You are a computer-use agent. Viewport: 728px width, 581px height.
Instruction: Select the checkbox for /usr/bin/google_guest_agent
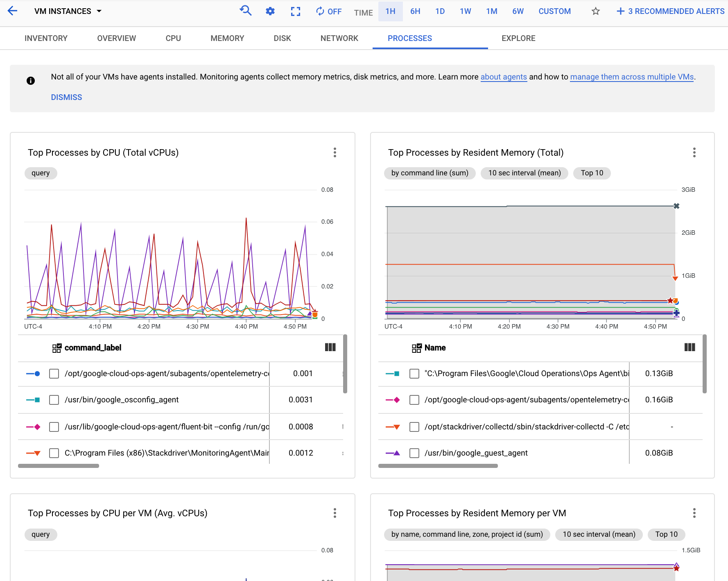click(x=414, y=453)
